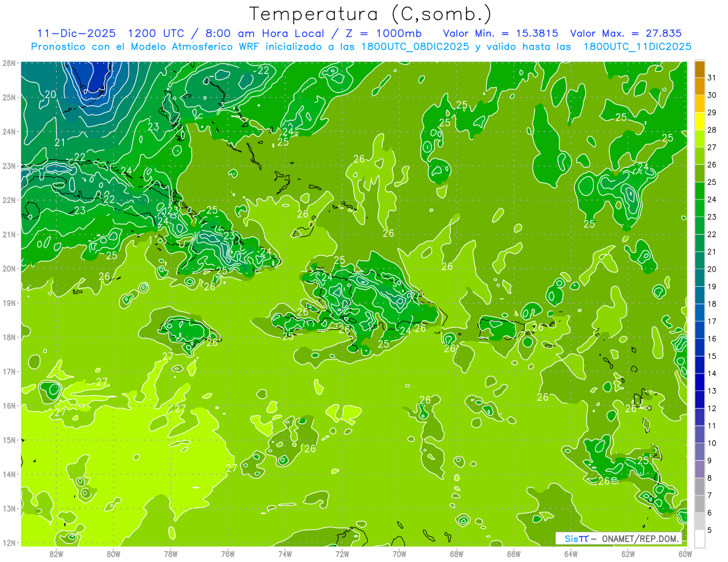Click latitude axis label "17N"
This screenshot has width=728, height=562.
point(8,372)
